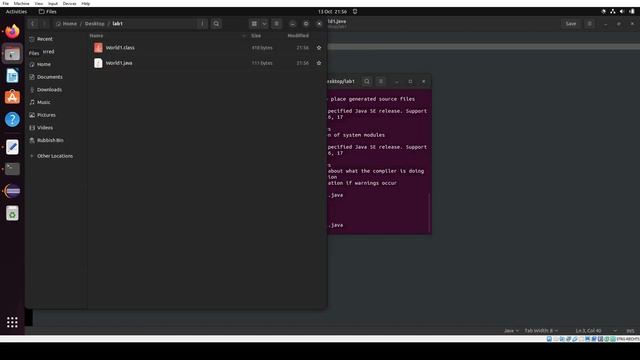Open the Files hamburger menu
640x360 pixels.
point(276,24)
